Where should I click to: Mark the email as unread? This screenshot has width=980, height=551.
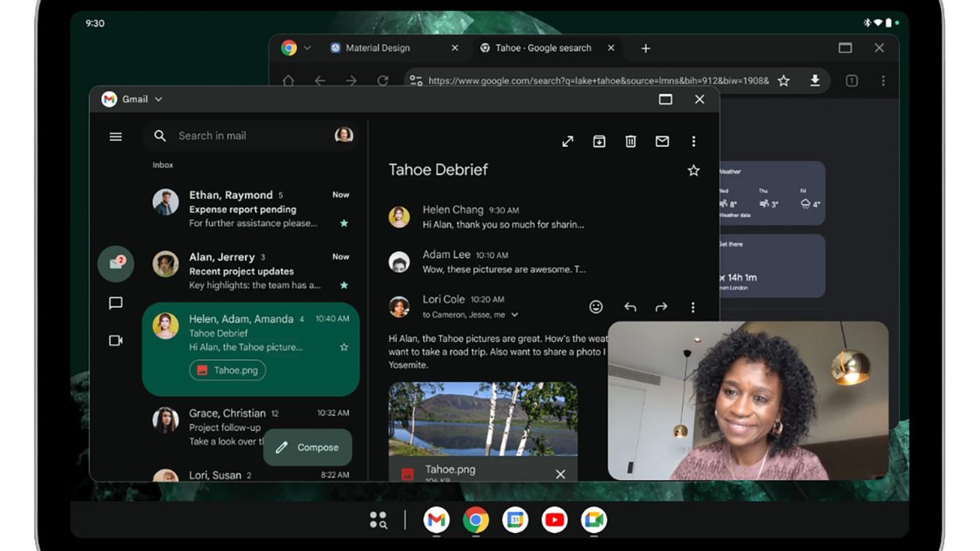coord(662,142)
